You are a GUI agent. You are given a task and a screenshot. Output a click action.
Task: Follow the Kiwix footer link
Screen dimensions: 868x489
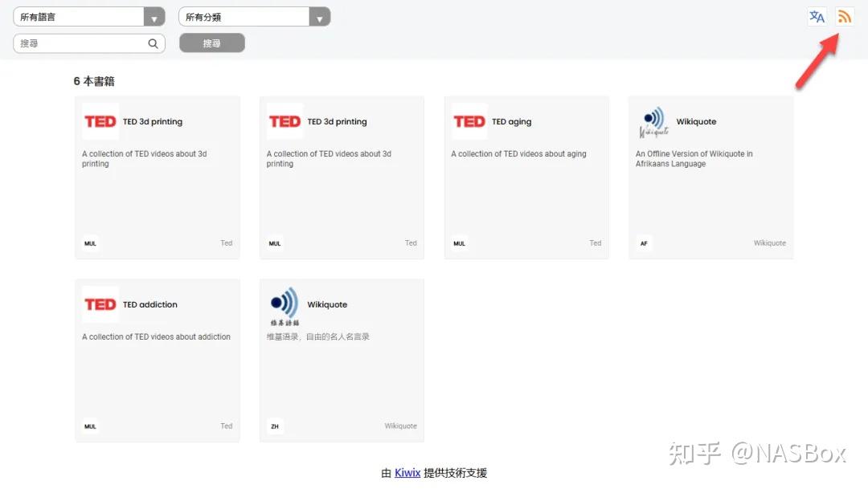pos(407,473)
